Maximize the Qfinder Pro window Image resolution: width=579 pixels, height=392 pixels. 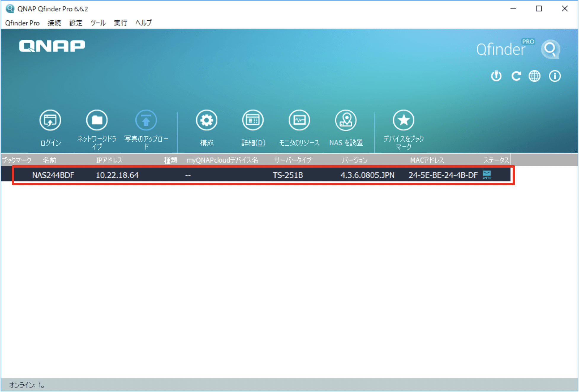[539, 9]
